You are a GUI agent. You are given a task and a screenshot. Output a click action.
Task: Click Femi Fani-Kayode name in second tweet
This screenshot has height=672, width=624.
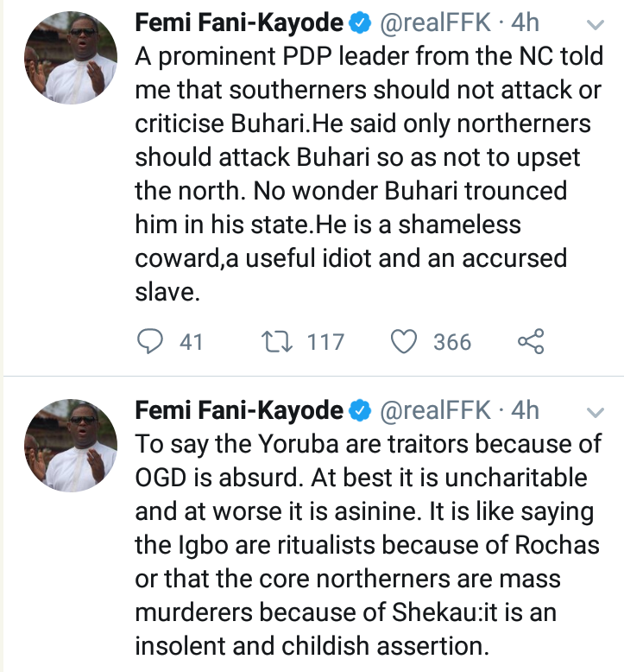click(240, 409)
